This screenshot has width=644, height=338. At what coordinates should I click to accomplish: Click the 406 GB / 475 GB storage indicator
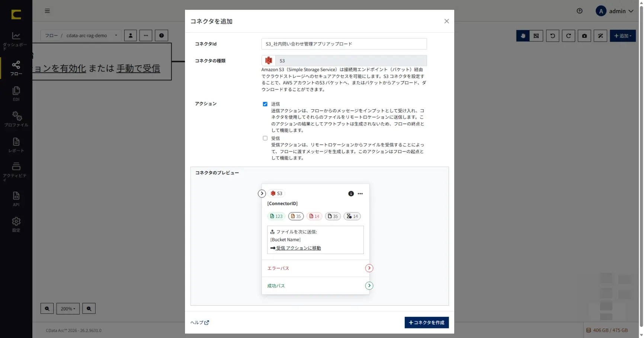coord(607,330)
